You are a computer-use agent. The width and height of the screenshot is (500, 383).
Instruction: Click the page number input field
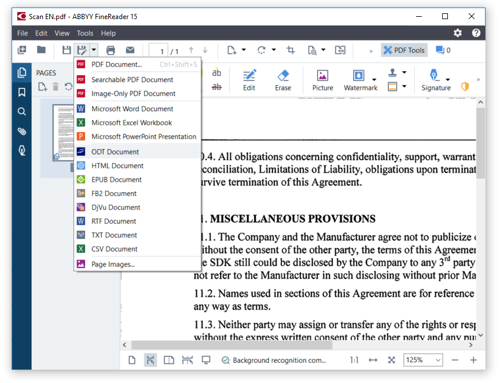(158, 51)
